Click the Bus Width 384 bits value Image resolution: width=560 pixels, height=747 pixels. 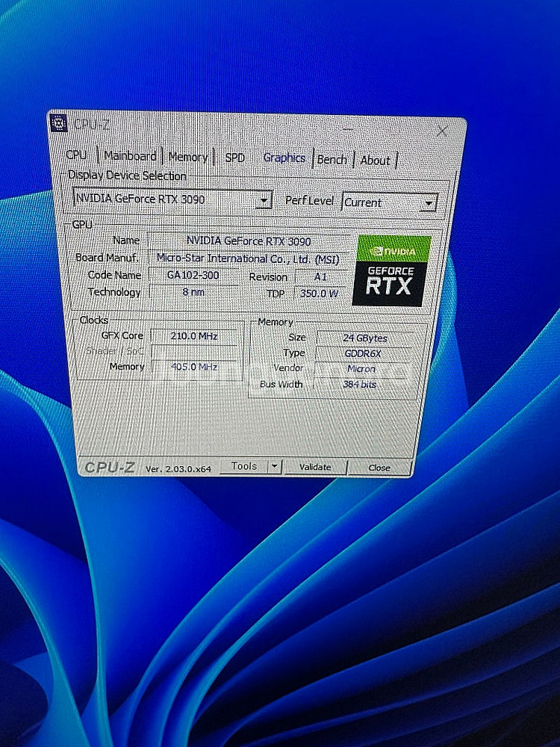pyautogui.click(x=360, y=384)
